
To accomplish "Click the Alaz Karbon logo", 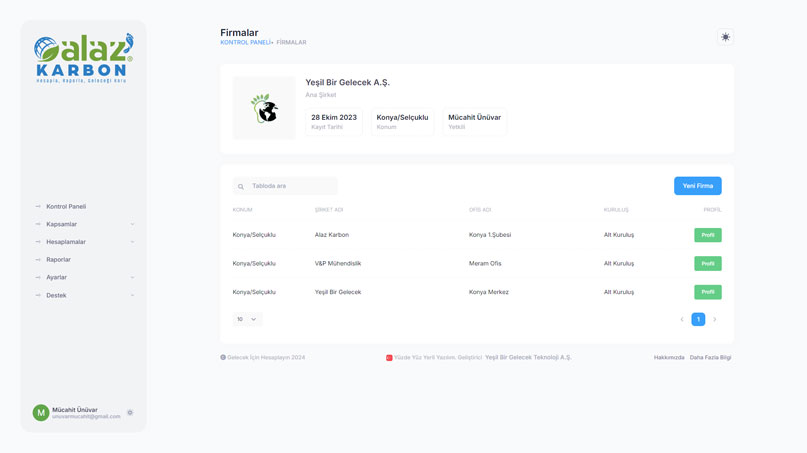I will click(x=83, y=58).
